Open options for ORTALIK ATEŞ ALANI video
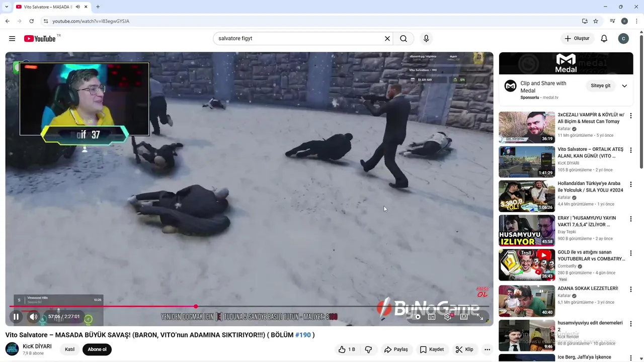Screen dimensions: 644x362 [631, 150]
